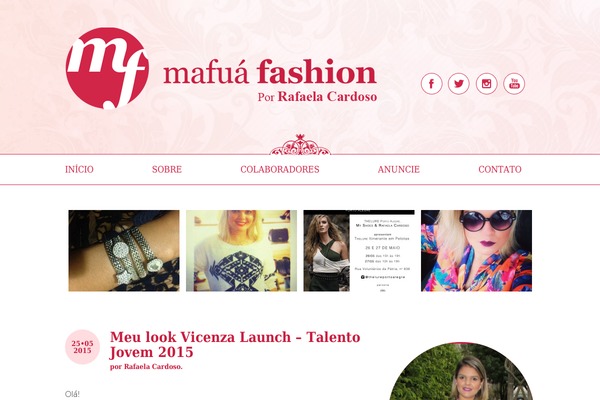Viewport: 600px width, 400px height.
Task: Open the SOBRE menu page
Action: (167, 169)
